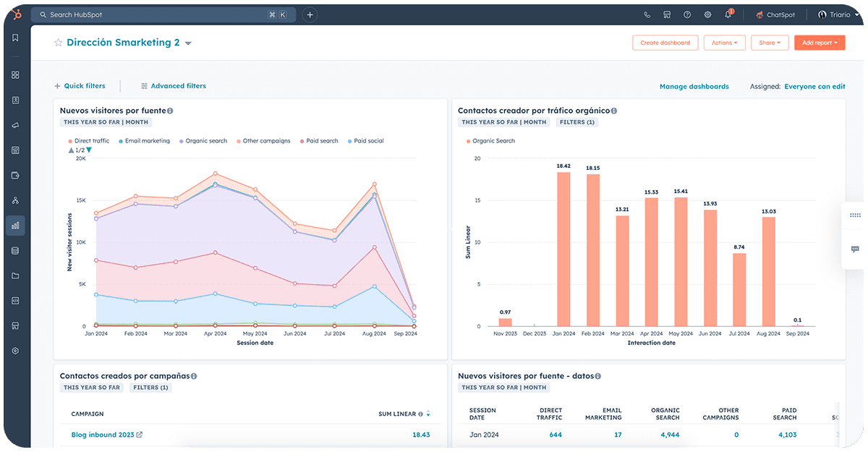868x452 pixels.
Task: Toggle the Organic search series in the visitors chart
Action: tap(203, 141)
